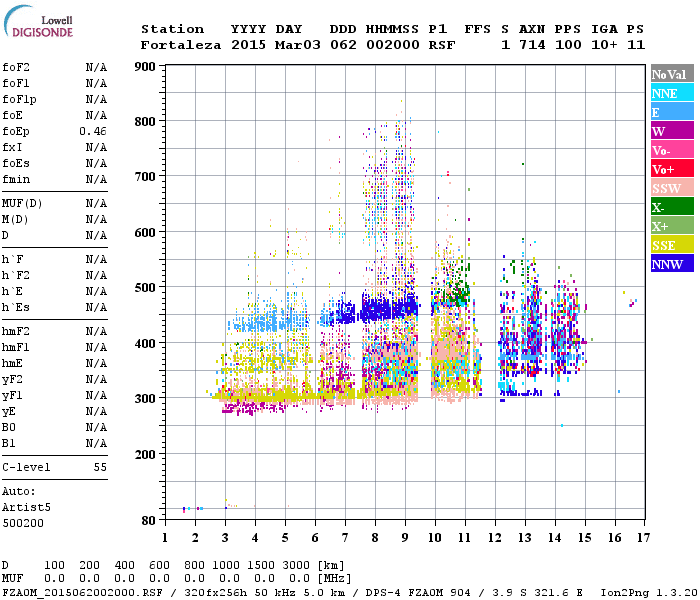The width and height of the screenshot is (700, 600).
Task: Click the 500200 version number
Action: tap(23, 523)
